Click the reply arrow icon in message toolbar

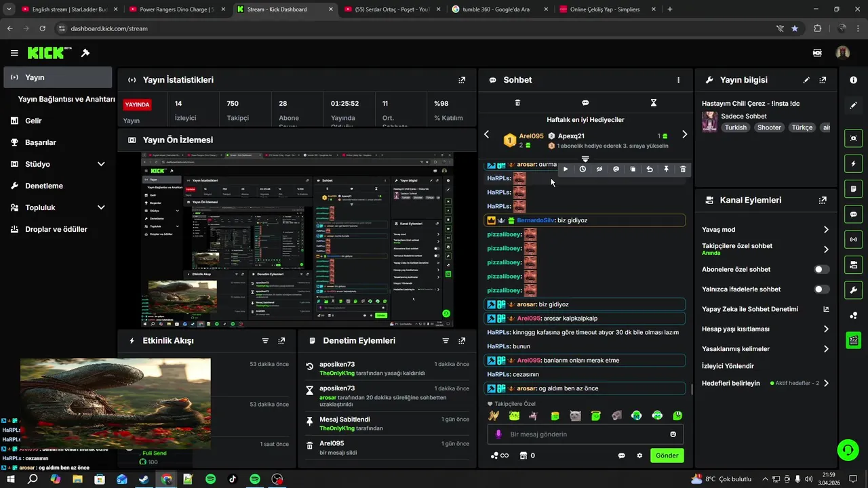pyautogui.click(x=650, y=169)
